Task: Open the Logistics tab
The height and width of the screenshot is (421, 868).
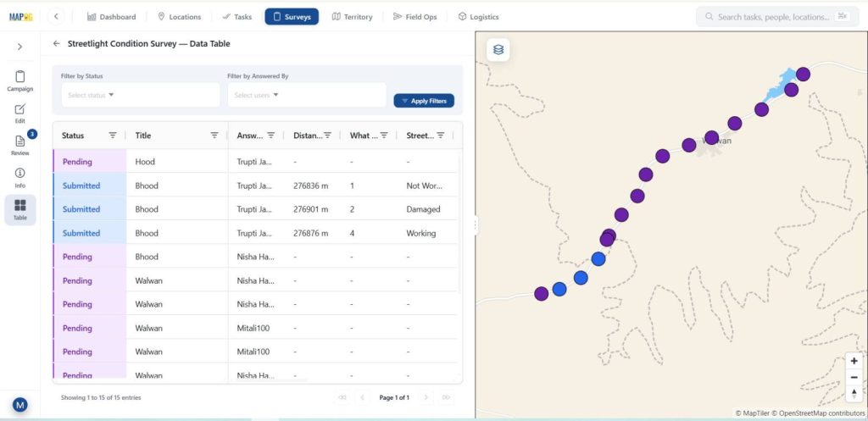Action: pos(478,17)
